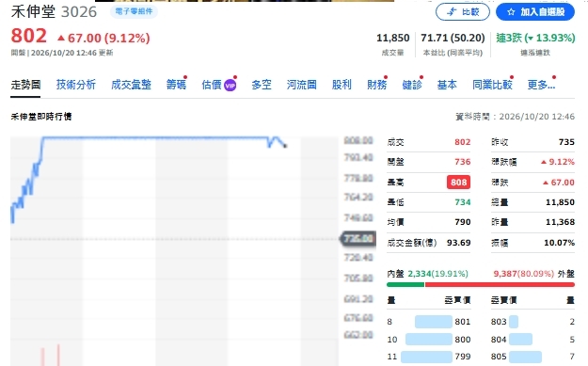The image size is (588, 366).
Task: Open the 成交彙整 tab
Action: tap(132, 85)
